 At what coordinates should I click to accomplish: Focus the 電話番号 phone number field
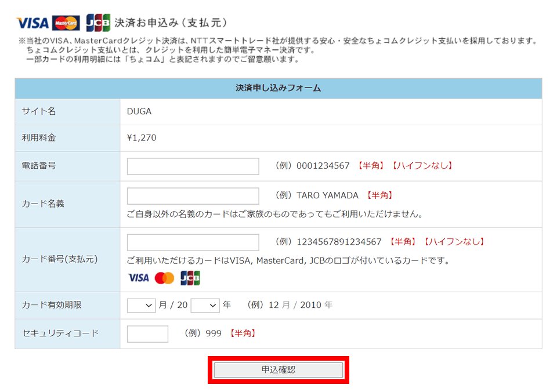(193, 166)
